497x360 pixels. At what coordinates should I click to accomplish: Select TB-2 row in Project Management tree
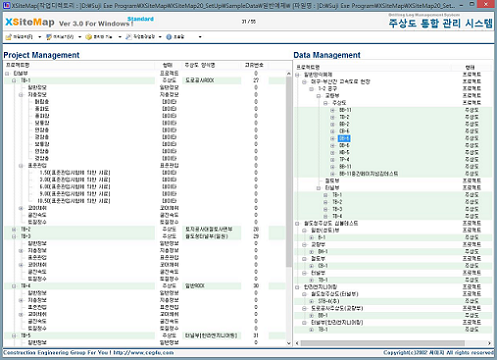point(26,229)
